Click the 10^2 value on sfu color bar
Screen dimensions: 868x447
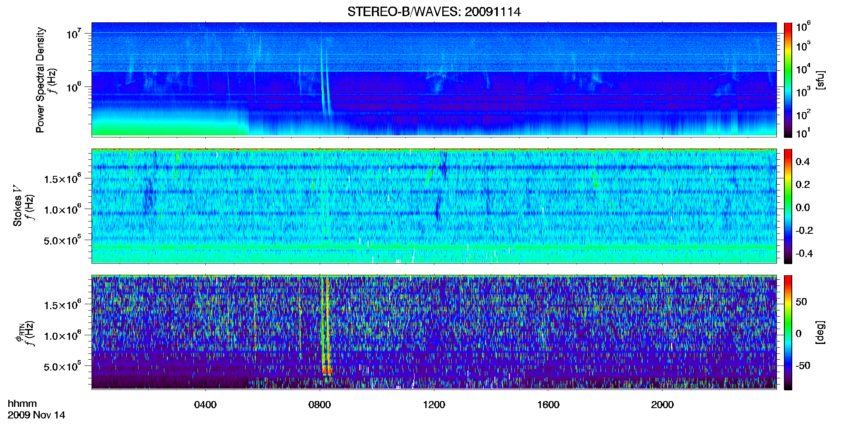(x=803, y=114)
